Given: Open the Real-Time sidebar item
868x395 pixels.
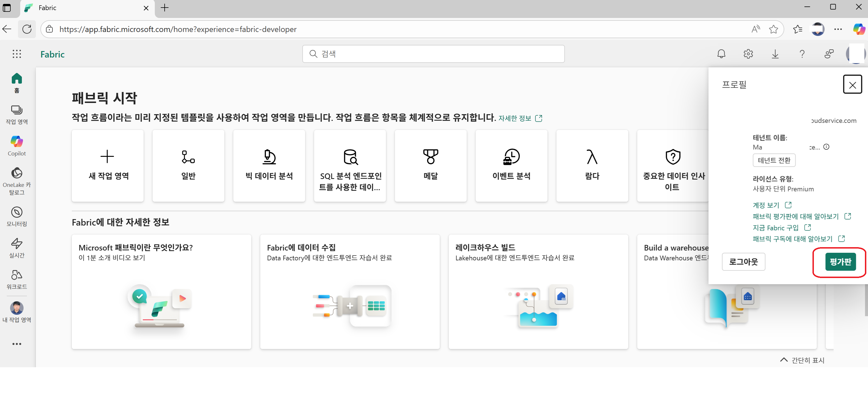Looking at the screenshot, I should click(x=17, y=248).
